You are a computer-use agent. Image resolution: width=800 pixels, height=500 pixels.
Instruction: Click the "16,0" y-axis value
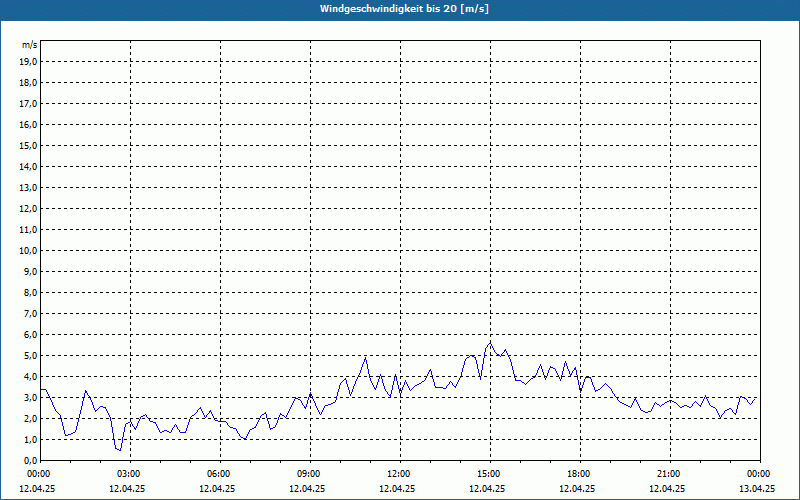(29, 124)
